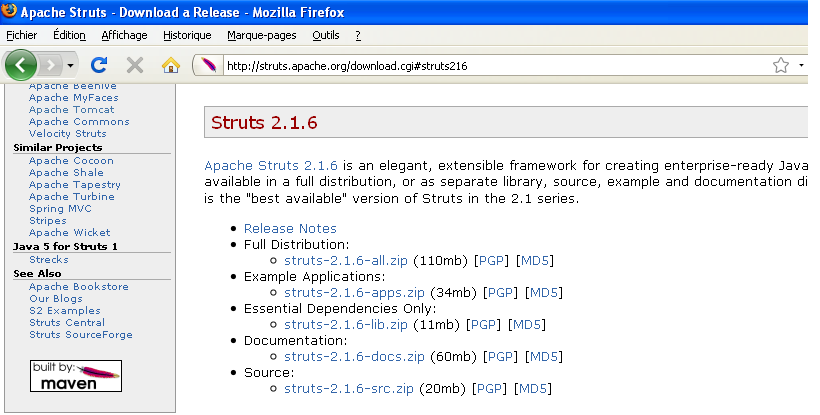Click the URL address field
The image size is (820, 415).
coord(490,66)
